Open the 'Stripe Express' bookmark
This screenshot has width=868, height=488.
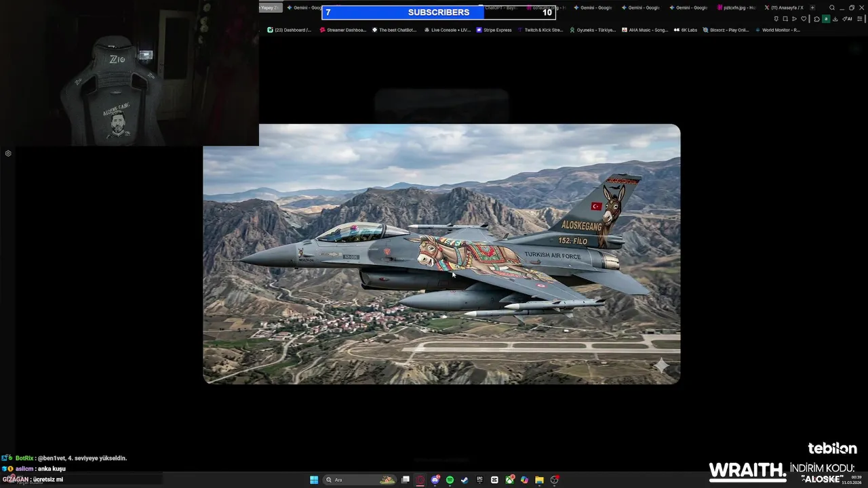pyautogui.click(x=494, y=30)
